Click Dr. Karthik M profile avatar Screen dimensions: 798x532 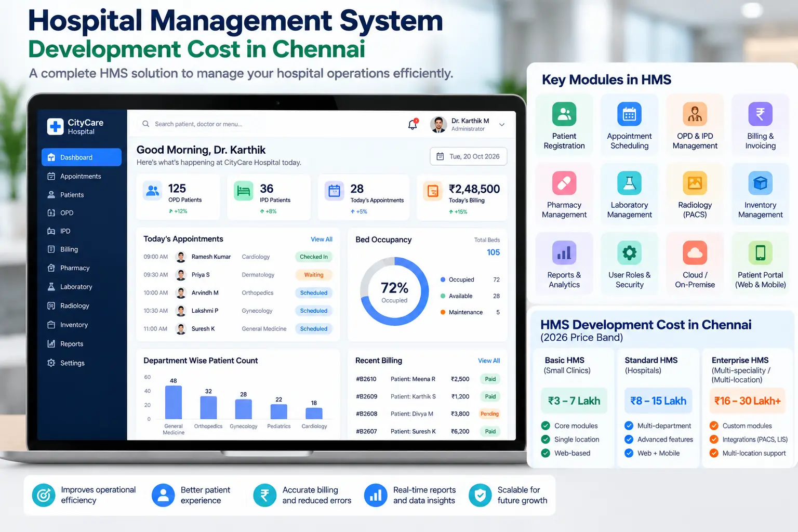tap(438, 125)
